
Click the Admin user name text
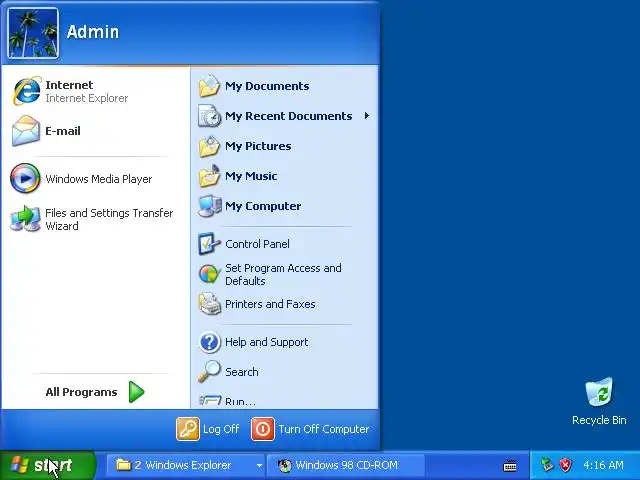(x=93, y=32)
